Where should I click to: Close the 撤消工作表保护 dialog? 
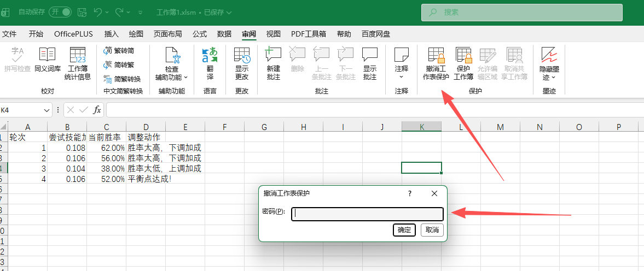click(x=434, y=193)
